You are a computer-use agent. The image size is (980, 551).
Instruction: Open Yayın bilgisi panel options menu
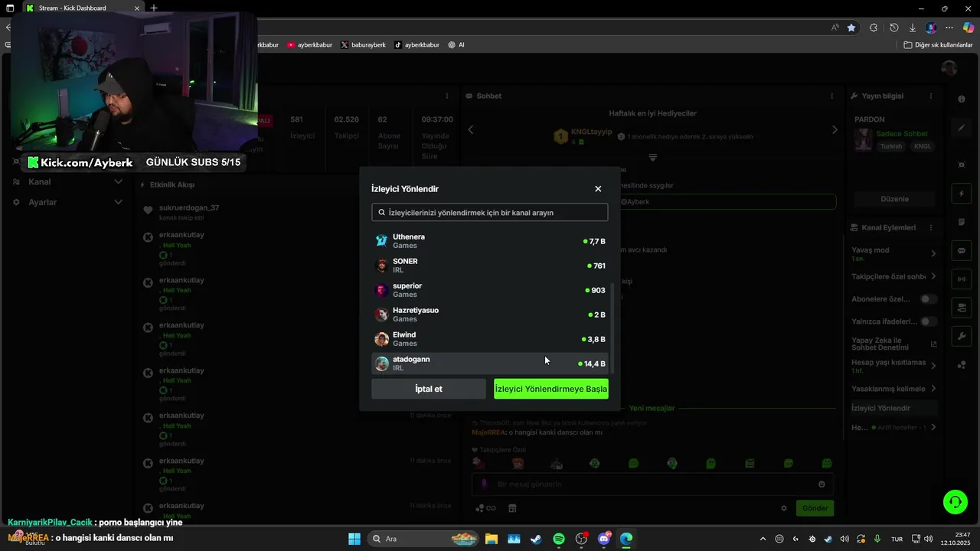point(931,96)
